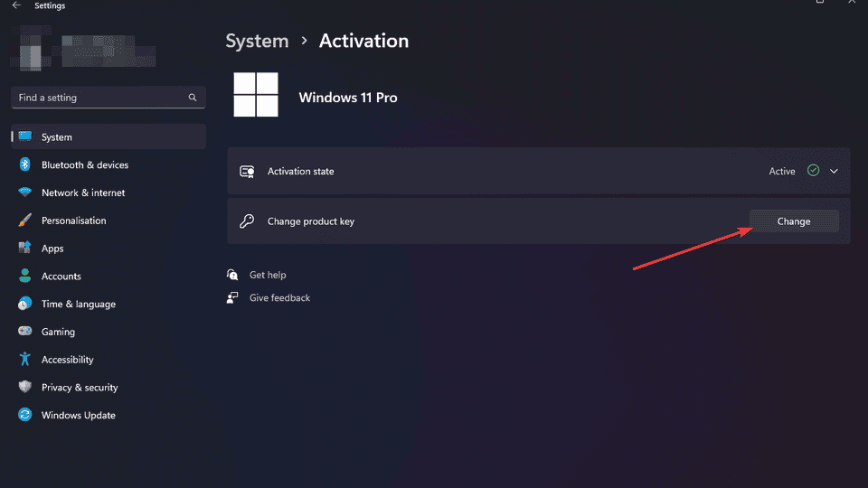This screenshot has width=868, height=488.
Task: Click the Accounts person icon
Action: pos(25,276)
